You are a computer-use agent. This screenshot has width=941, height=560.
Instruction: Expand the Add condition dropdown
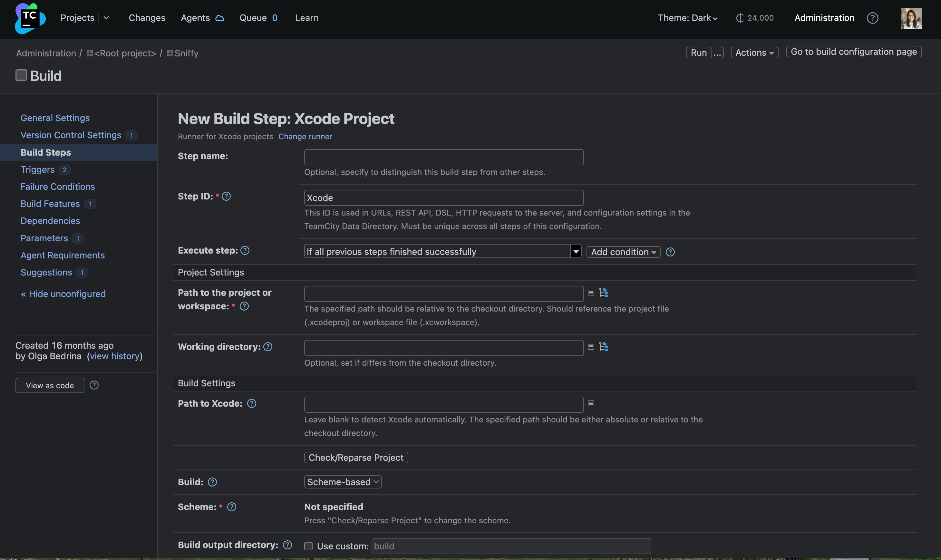(x=623, y=252)
